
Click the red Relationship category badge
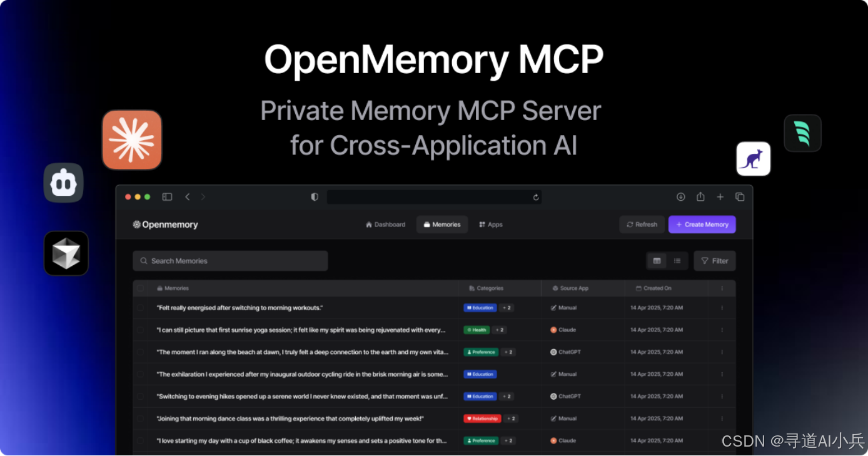point(482,418)
